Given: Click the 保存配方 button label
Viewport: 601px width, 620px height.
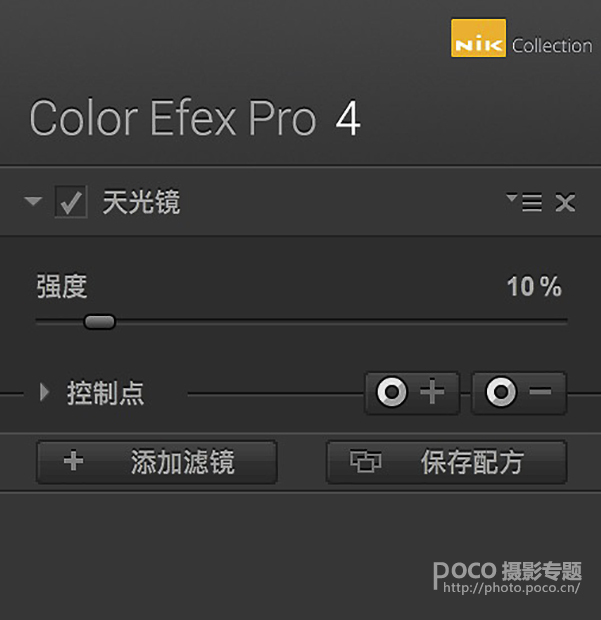Looking at the screenshot, I should 472,462.
